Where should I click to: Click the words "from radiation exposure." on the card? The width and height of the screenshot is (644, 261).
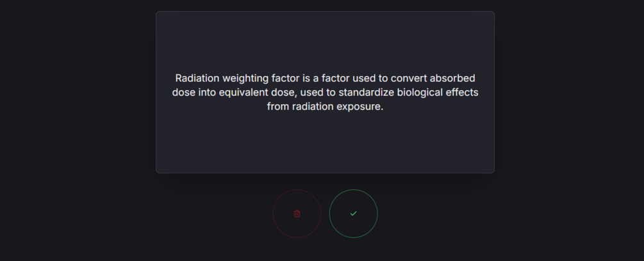pos(325,107)
